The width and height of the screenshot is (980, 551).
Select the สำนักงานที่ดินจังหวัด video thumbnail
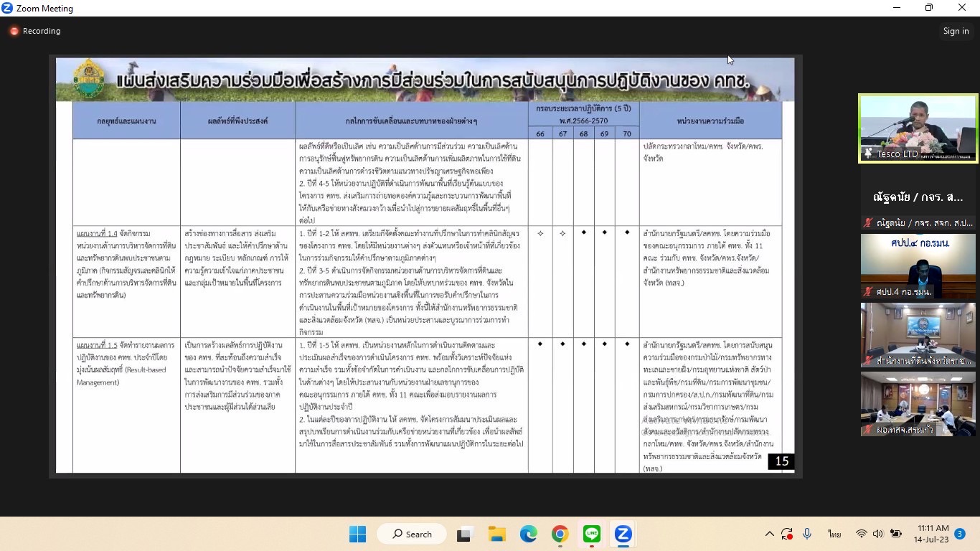pyautogui.click(x=918, y=335)
